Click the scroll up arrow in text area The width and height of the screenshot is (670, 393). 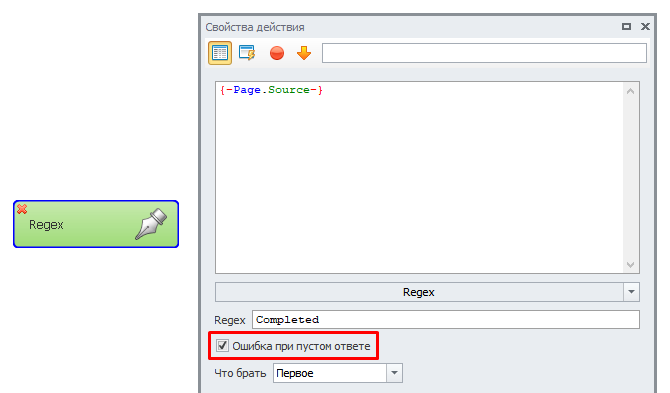click(630, 91)
